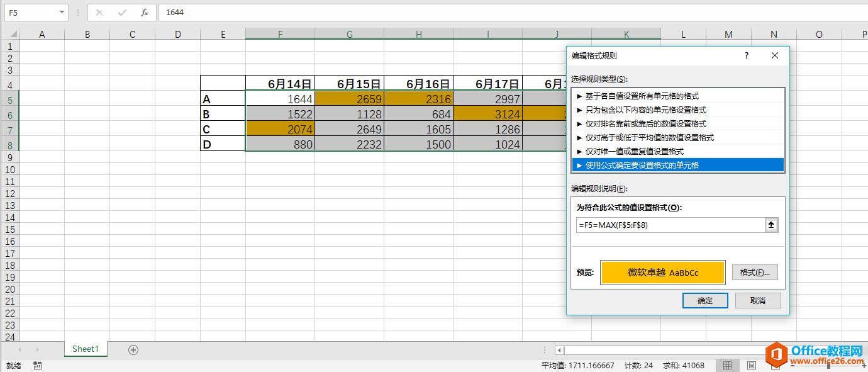
Task: Select column G header
Action: [350, 34]
